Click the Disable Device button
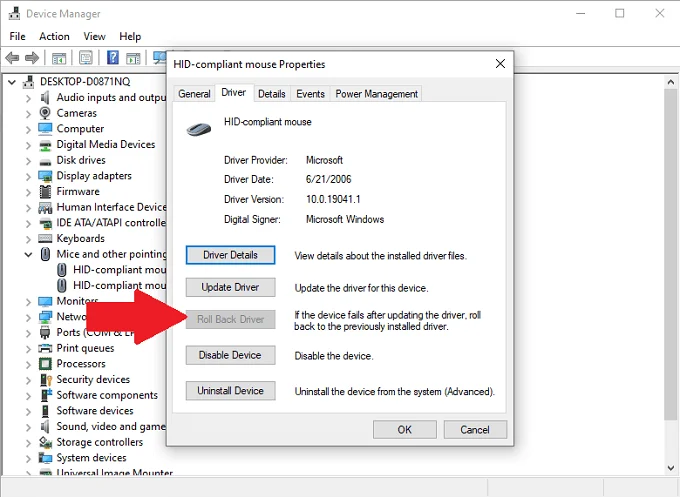The width and height of the screenshot is (680, 497). coord(230,355)
